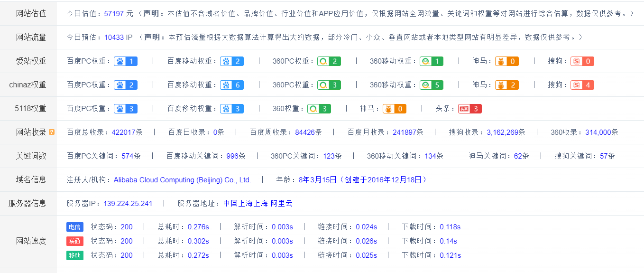This screenshot has width=644, height=273.
Task: Click 神马 weight badge in 5118权重 row
Action: pos(395,109)
